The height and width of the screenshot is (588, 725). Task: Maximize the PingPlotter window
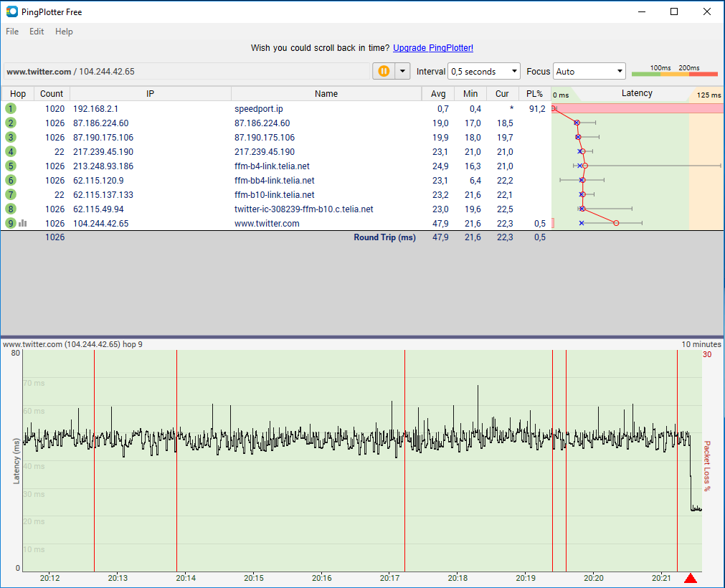pos(674,11)
